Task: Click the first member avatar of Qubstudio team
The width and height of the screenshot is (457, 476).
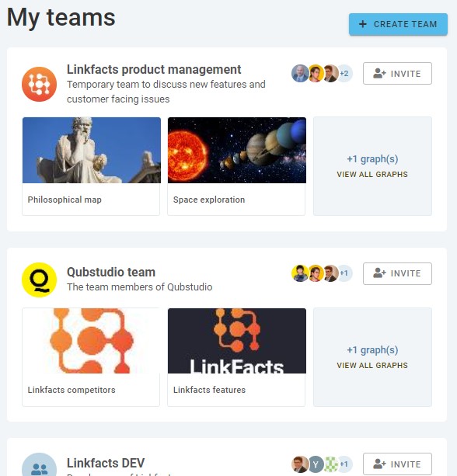Action: [x=300, y=273]
